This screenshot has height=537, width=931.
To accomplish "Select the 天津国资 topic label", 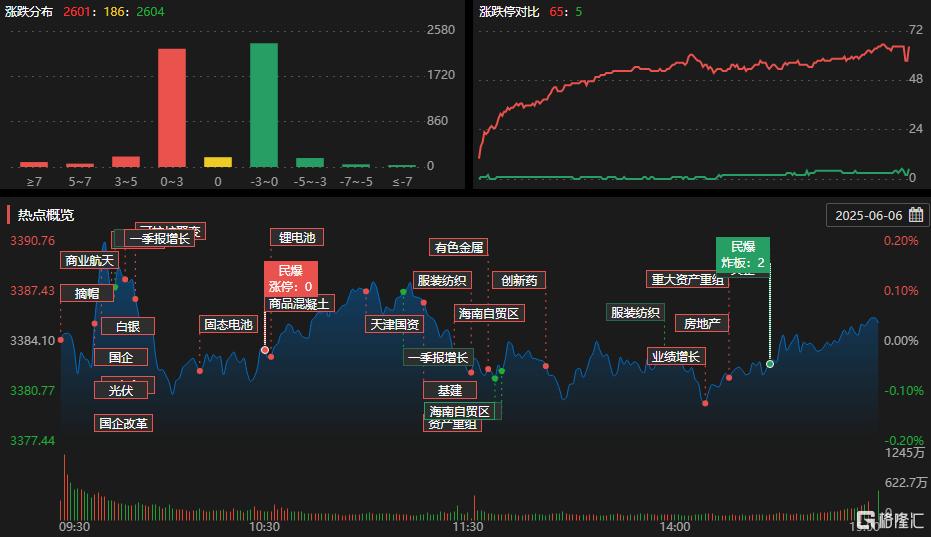I will [394, 324].
